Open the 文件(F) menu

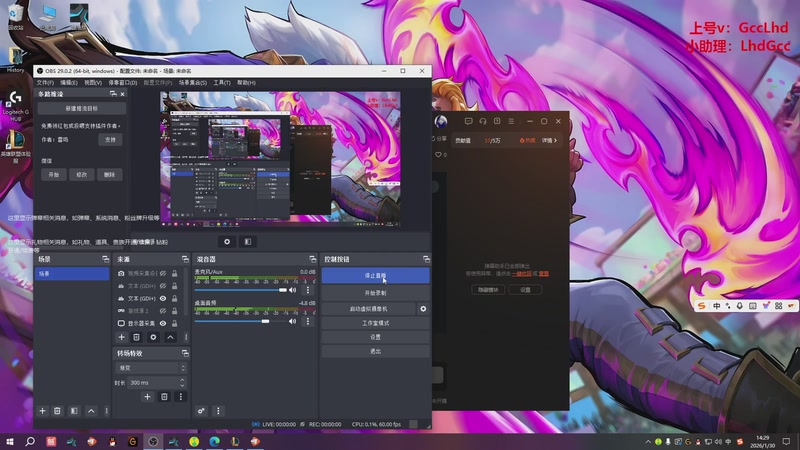tap(45, 83)
